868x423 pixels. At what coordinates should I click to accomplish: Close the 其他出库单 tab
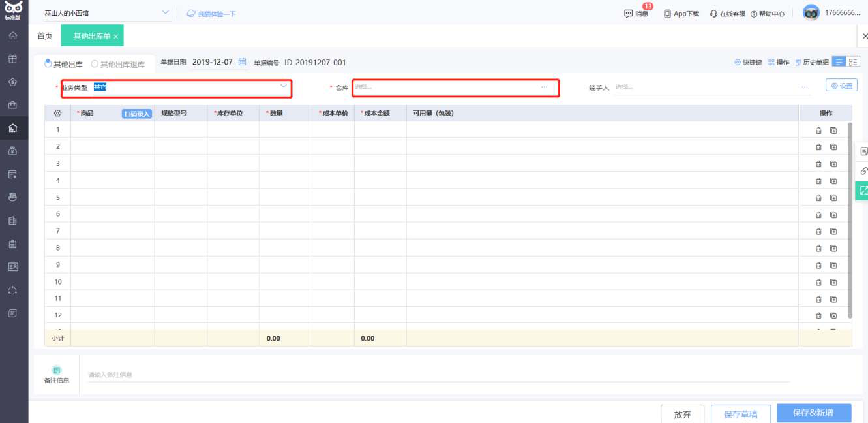pos(116,37)
